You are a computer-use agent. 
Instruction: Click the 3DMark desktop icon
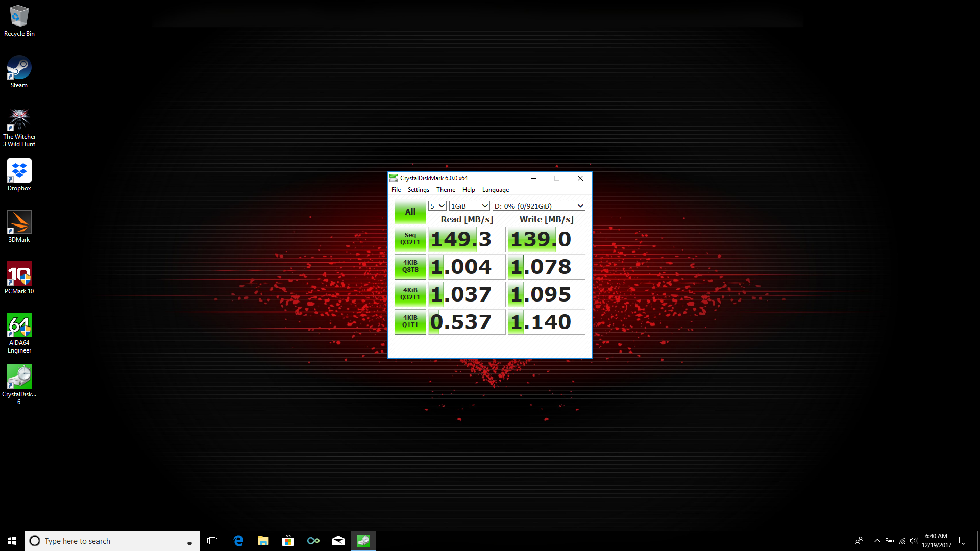19,223
